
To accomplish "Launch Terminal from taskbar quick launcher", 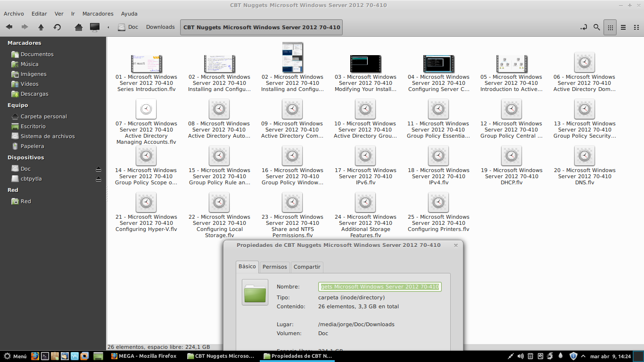I will pos(45,356).
